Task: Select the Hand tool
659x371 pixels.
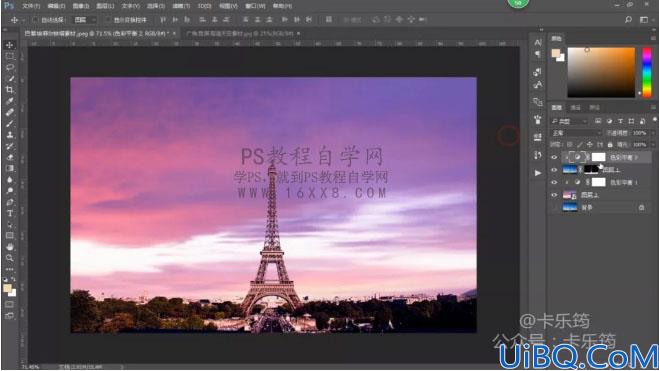Action: (10, 247)
